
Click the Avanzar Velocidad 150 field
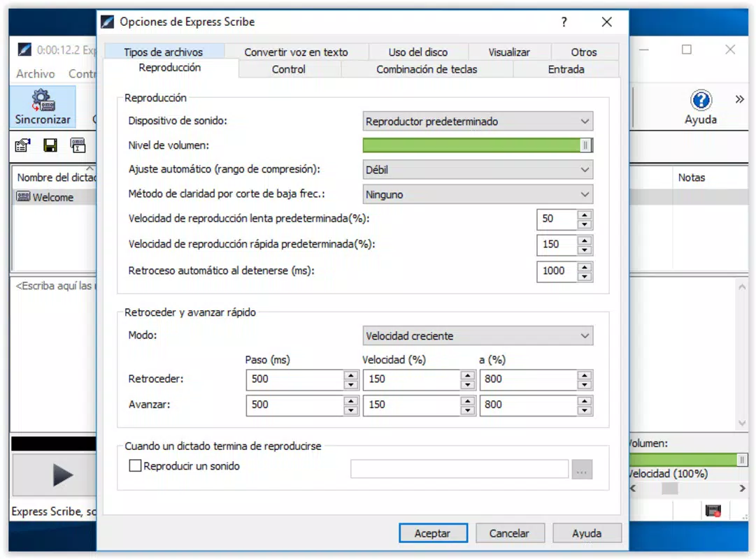pyautogui.click(x=412, y=405)
